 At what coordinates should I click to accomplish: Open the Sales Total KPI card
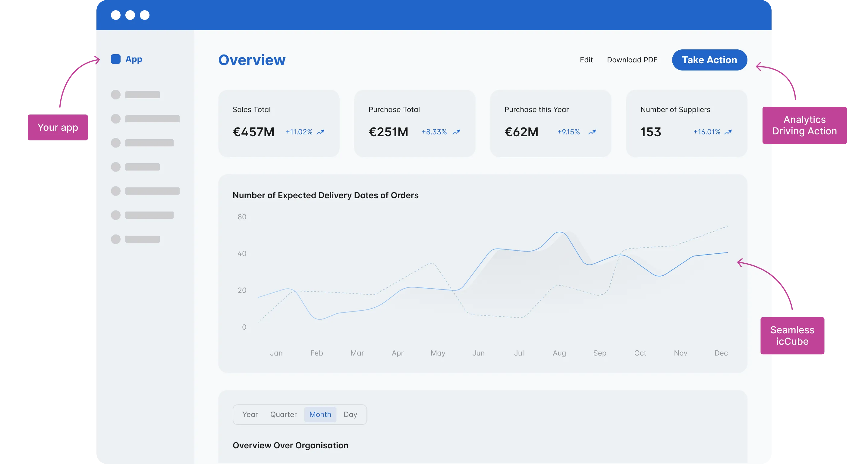(279, 123)
